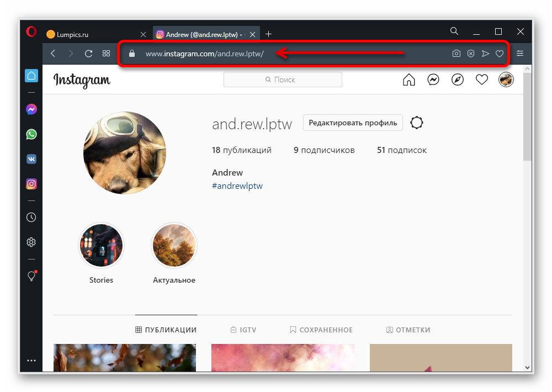
Task: Open the activity heart icon on Instagram
Action: pyautogui.click(x=482, y=80)
